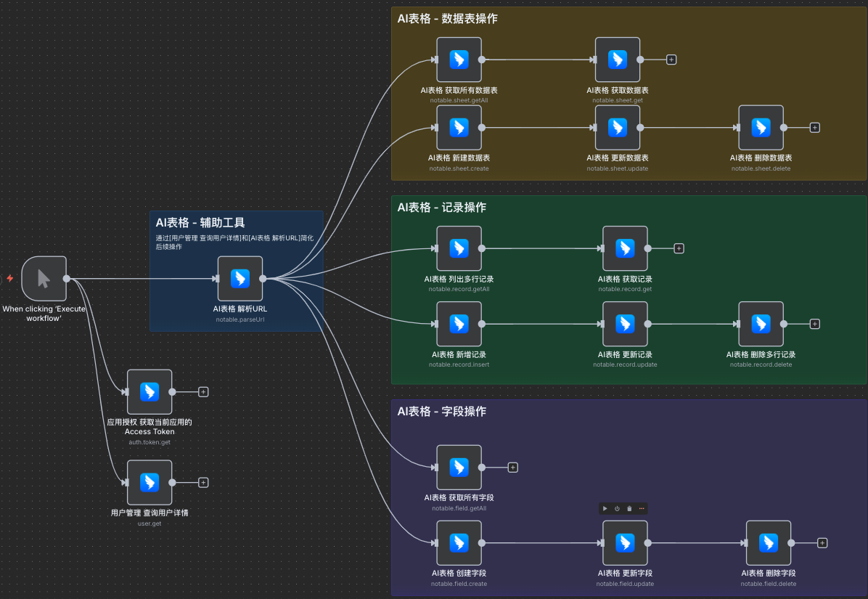868x599 pixels.
Task: Add node after AI表格 删除数据表
Action: [x=815, y=127]
